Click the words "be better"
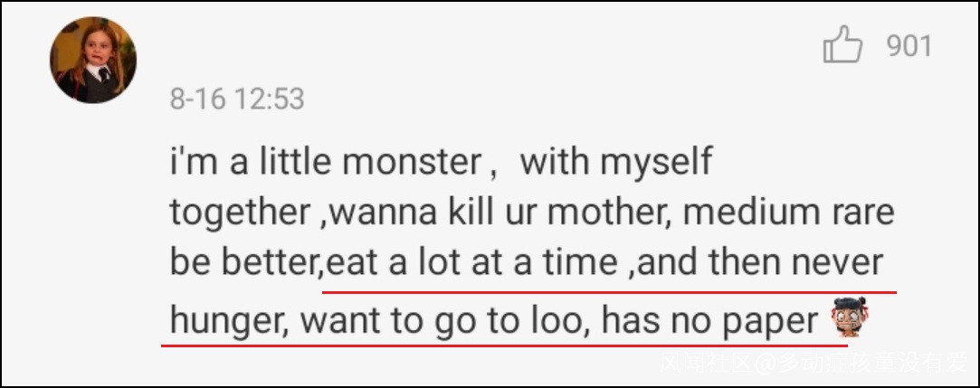 point(243,263)
